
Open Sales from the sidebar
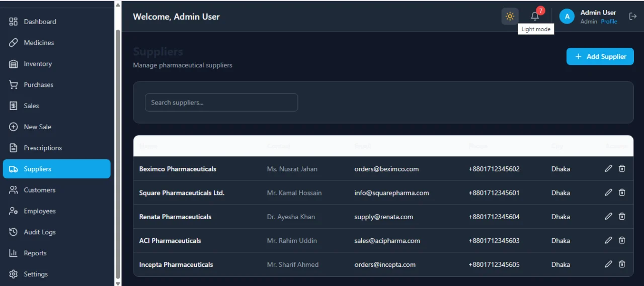point(56,106)
